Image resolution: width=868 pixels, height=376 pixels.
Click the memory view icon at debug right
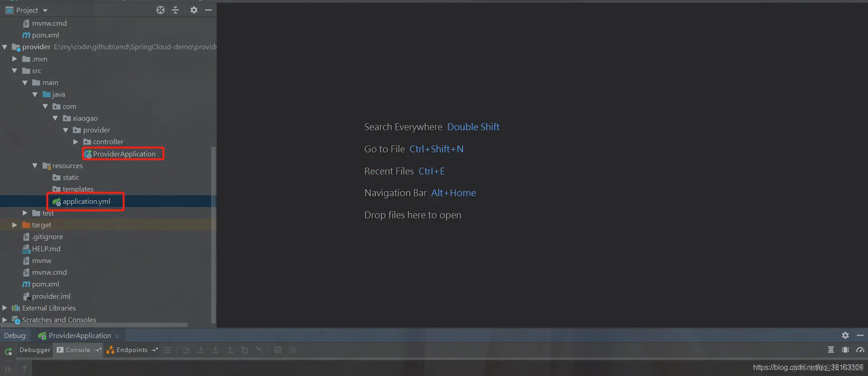845,350
